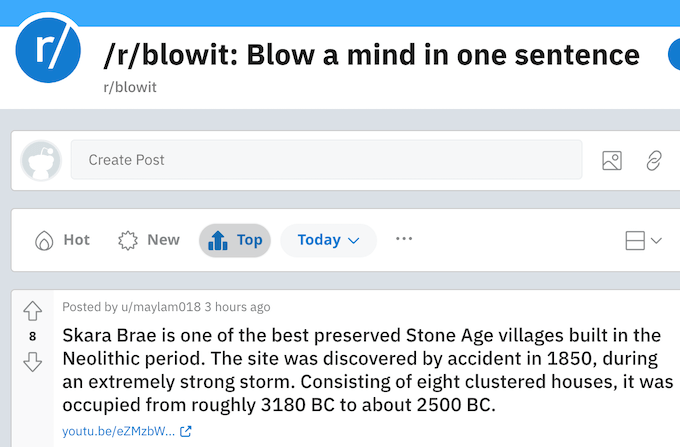Downvote the Skara Brae post
Screen dimensions: 680x447
click(x=32, y=361)
